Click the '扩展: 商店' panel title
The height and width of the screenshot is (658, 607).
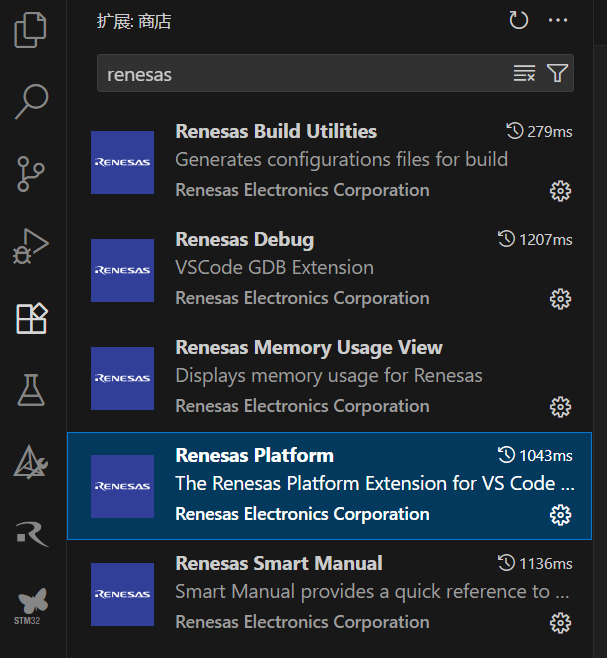134,21
